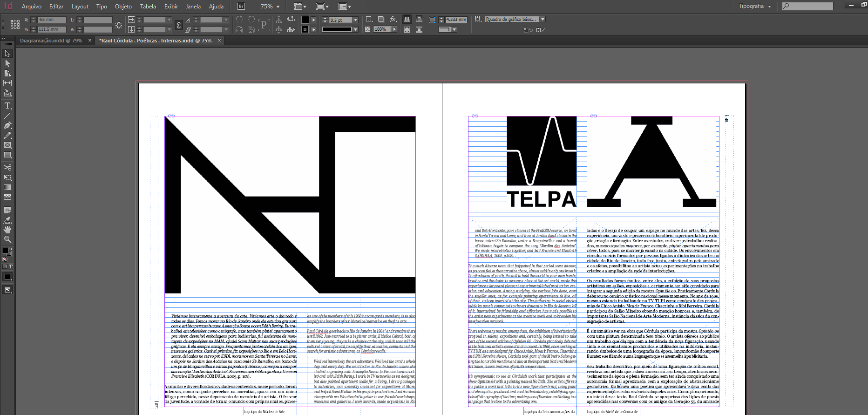
Task: Select the Free Transform tool
Action: [7, 177]
